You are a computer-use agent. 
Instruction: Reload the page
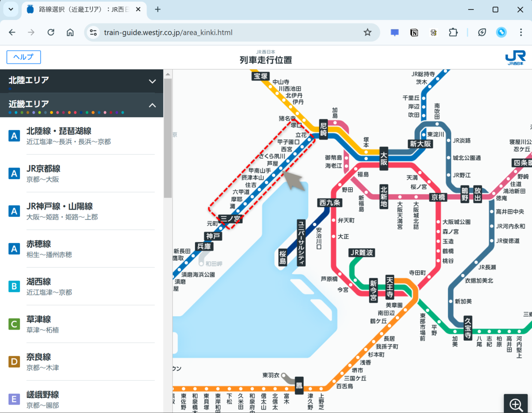pos(51,32)
